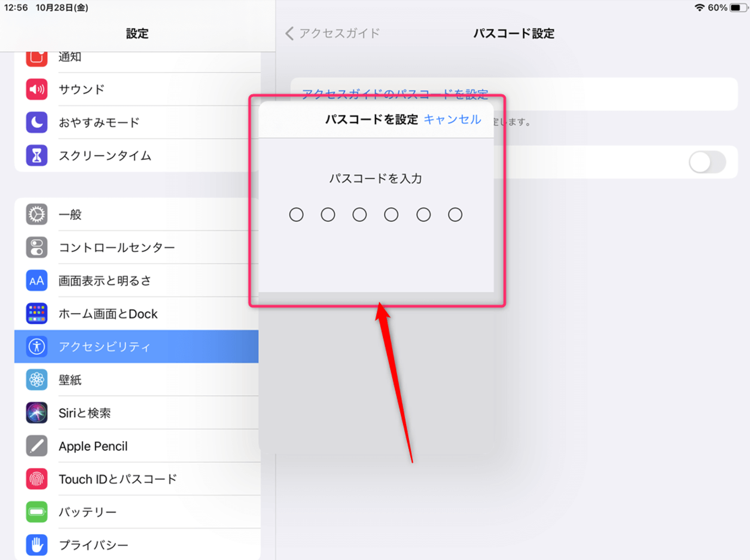Open Apple Pencil row
The height and width of the screenshot is (560, 750).
tap(136, 446)
